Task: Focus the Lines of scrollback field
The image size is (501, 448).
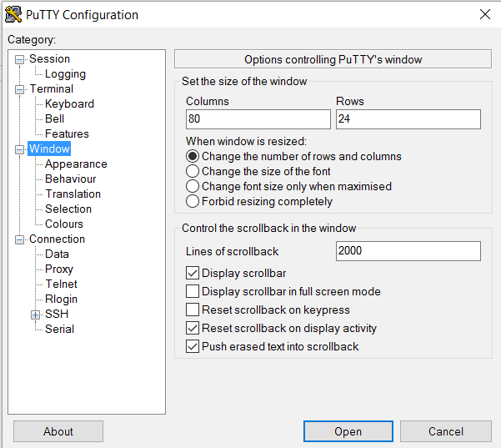Action: click(408, 251)
